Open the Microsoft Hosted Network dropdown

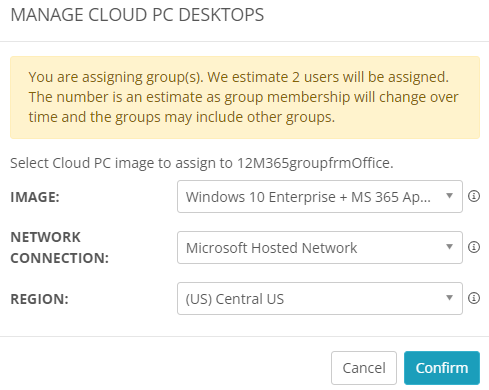click(320, 248)
